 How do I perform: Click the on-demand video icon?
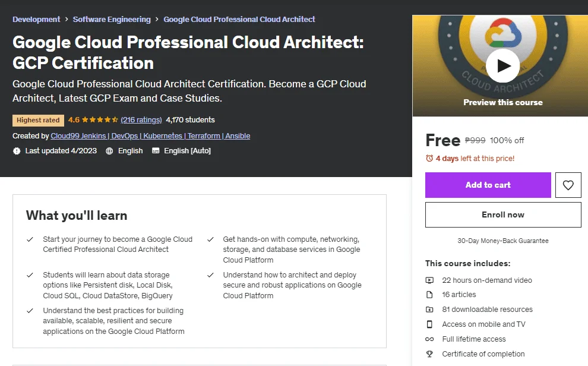tap(429, 280)
